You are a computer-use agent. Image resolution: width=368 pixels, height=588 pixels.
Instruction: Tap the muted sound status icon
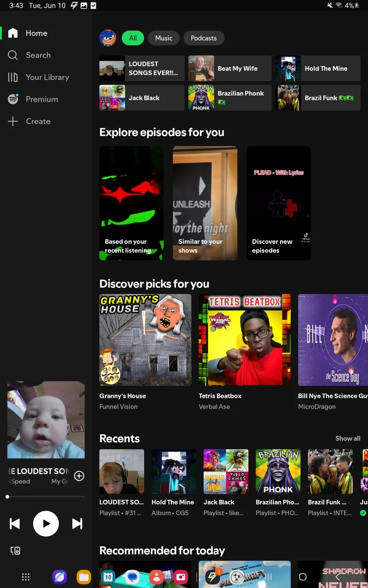tap(330, 5)
